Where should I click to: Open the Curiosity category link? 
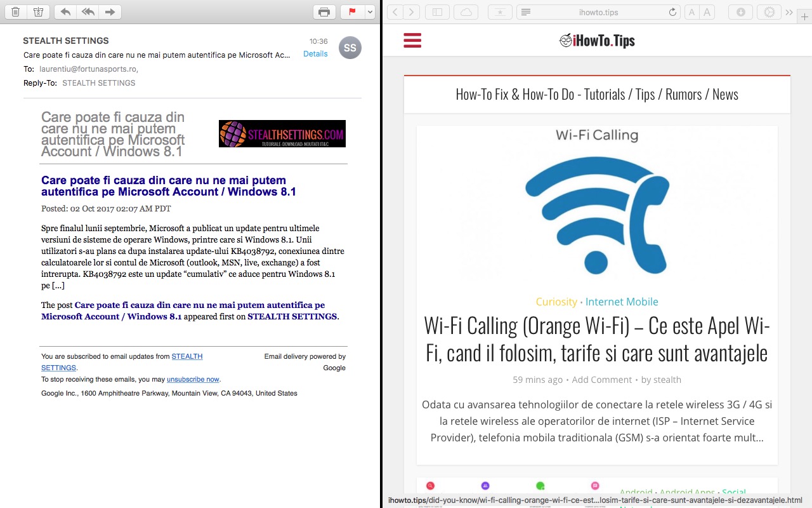(556, 302)
